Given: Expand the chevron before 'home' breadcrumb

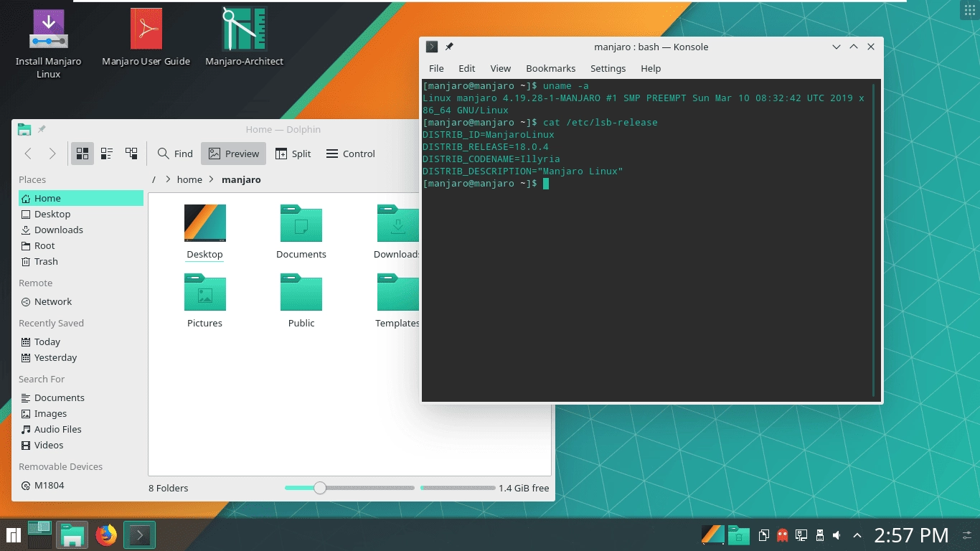Looking at the screenshot, I should pos(168,179).
